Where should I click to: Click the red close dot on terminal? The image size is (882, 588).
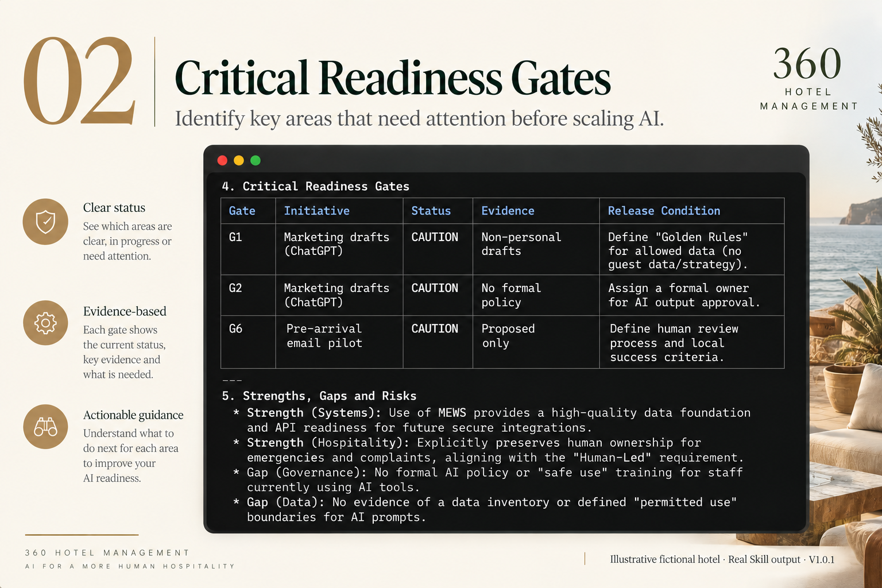pos(222,160)
